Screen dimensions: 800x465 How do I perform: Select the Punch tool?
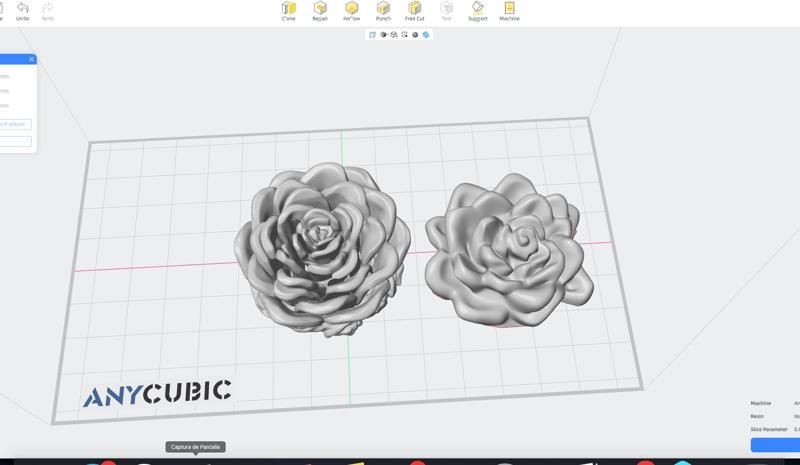click(383, 11)
